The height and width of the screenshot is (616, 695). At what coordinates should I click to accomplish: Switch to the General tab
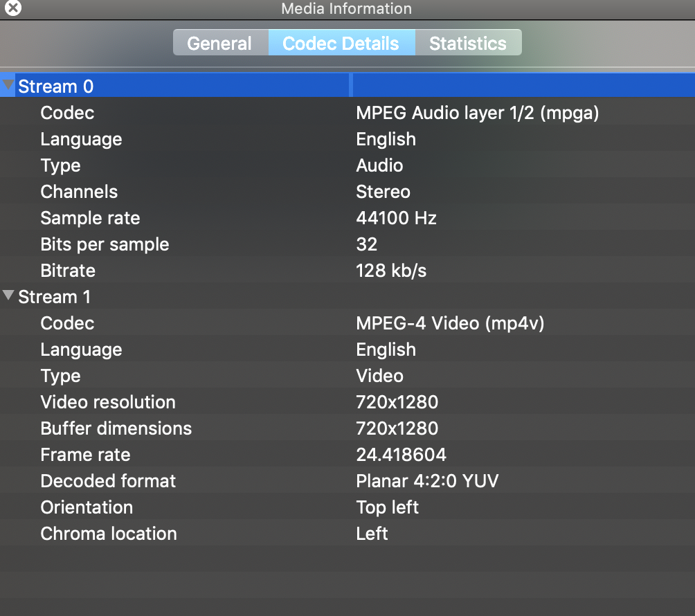pyautogui.click(x=220, y=42)
